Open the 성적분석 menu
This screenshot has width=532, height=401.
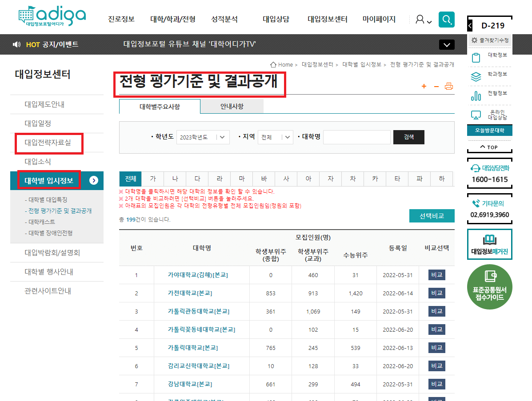point(224,20)
